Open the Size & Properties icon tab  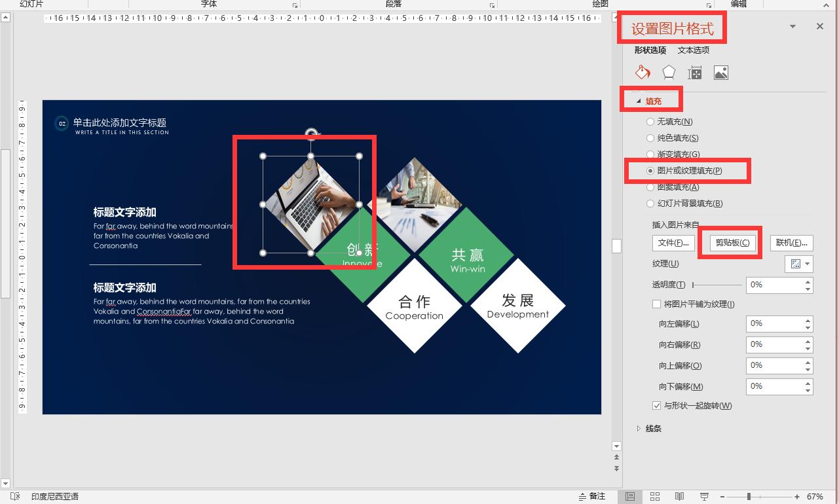click(695, 73)
